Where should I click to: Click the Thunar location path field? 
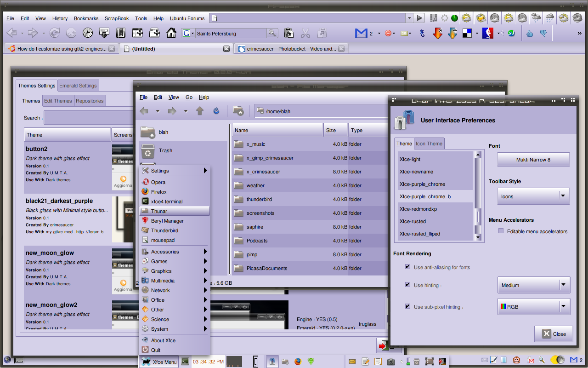322,111
